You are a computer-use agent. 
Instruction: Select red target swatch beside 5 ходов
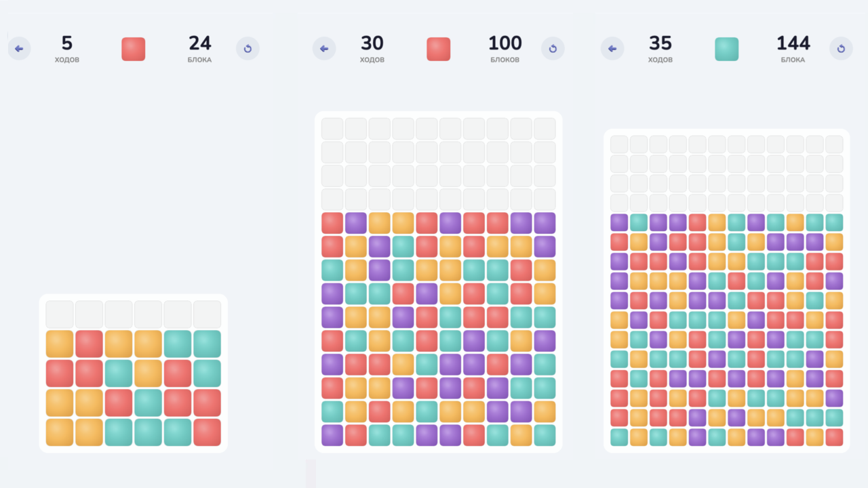(134, 49)
